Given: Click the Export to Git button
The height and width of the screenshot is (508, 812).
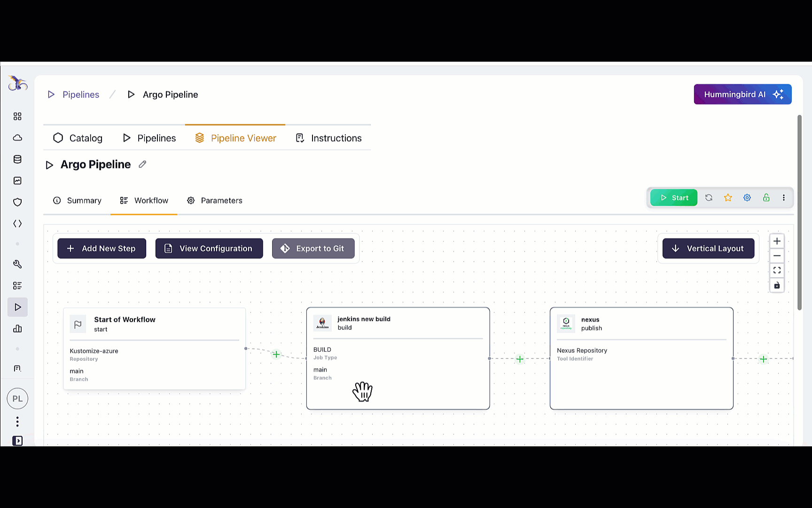Looking at the screenshot, I should 313,248.
